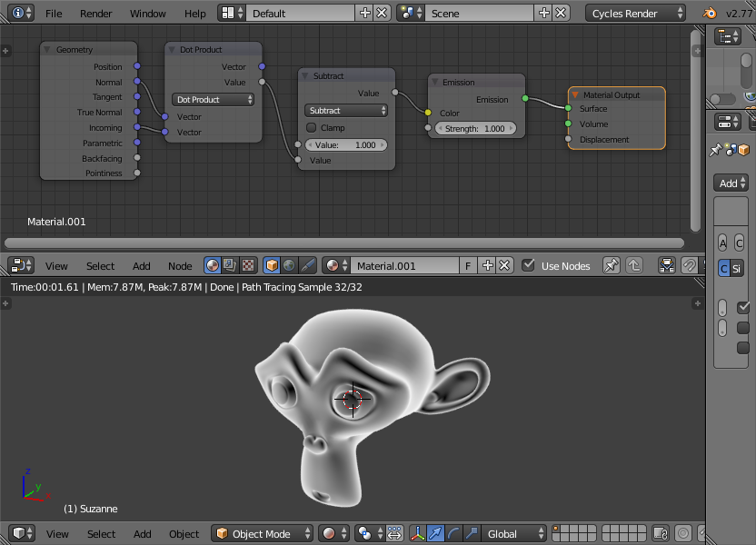756x545 pixels.
Task: Select the Shader nodes tree type icon
Action: tap(212, 265)
